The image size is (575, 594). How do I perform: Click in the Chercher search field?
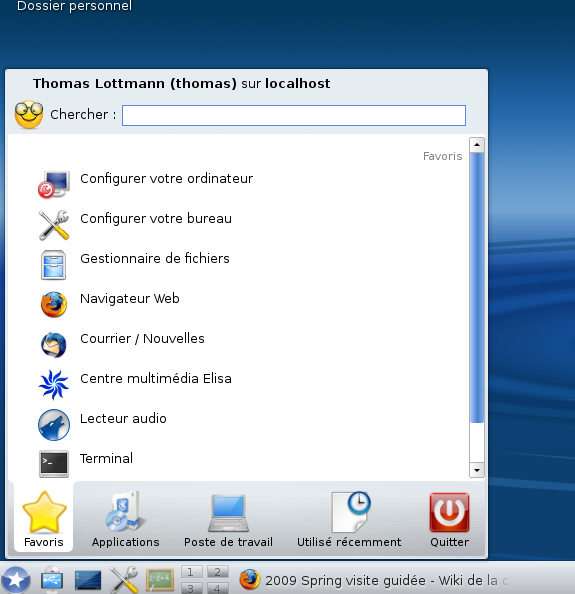[x=294, y=116]
